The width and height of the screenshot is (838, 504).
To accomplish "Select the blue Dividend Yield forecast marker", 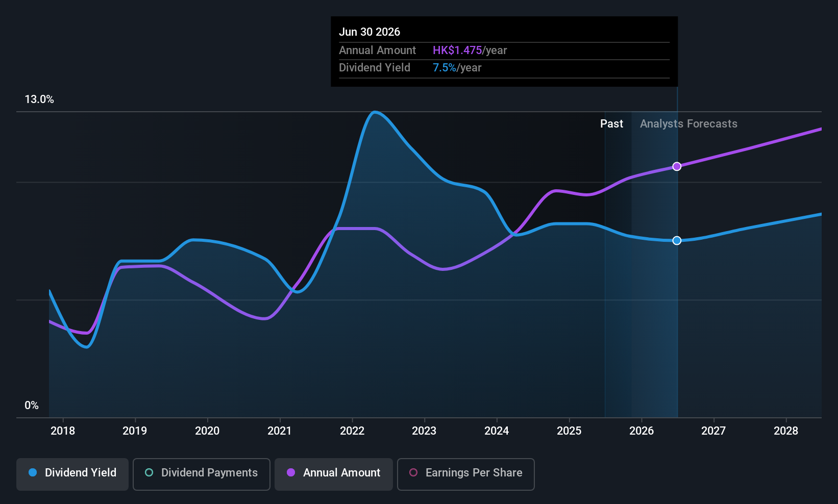I will pos(677,240).
